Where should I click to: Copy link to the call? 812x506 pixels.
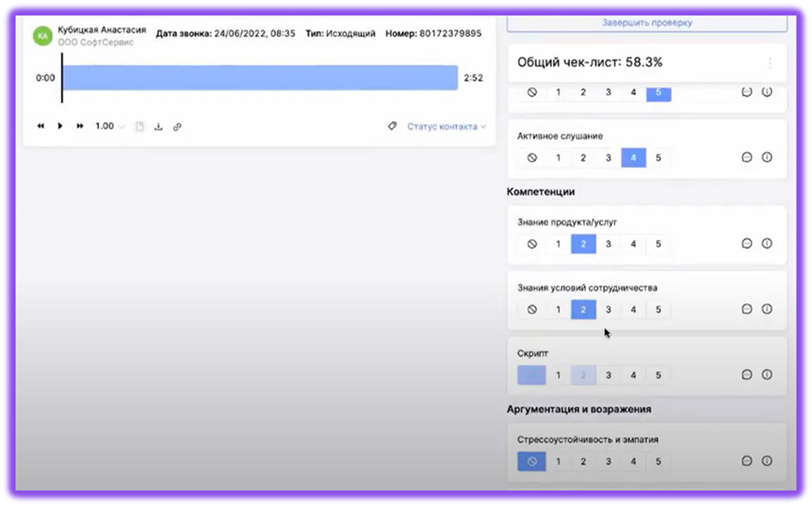(x=177, y=127)
